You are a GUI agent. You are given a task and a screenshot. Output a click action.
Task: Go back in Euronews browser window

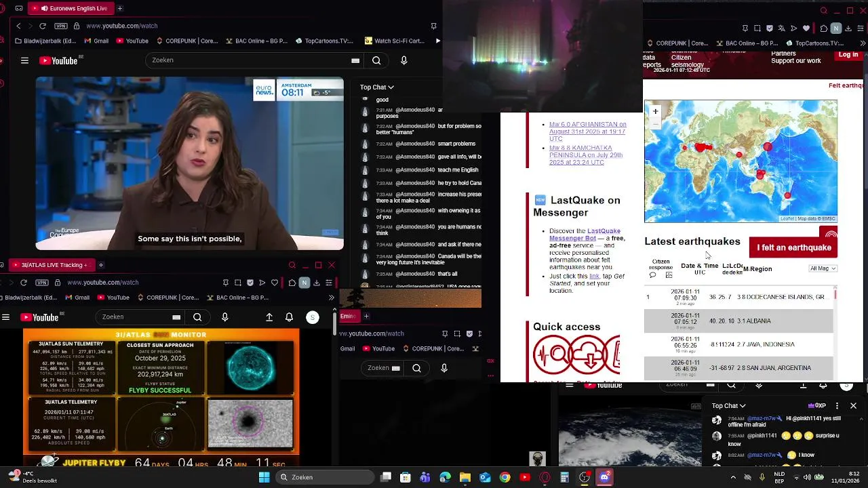pos(18,26)
